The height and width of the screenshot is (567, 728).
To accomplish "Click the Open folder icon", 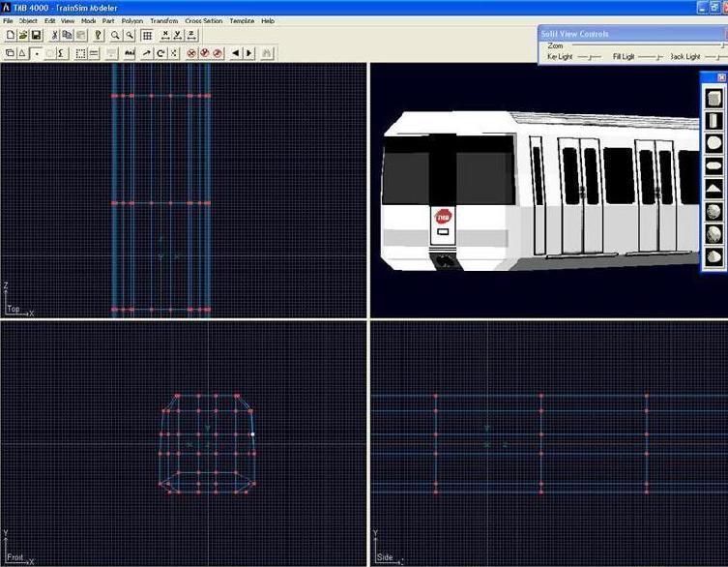I will click(x=23, y=36).
